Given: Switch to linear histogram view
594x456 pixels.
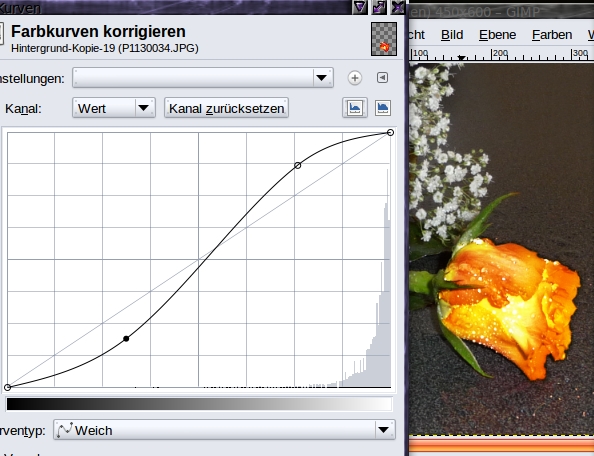Looking at the screenshot, I should click(x=355, y=108).
